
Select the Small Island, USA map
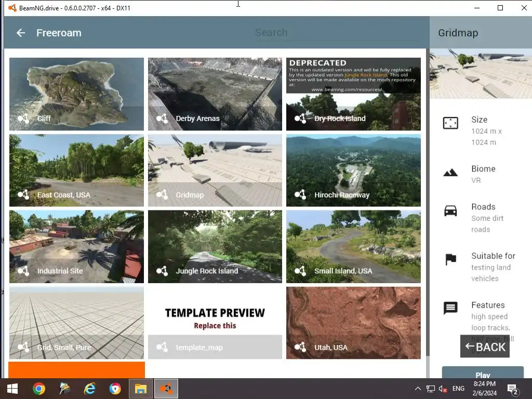pyautogui.click(x=353, y=247)
